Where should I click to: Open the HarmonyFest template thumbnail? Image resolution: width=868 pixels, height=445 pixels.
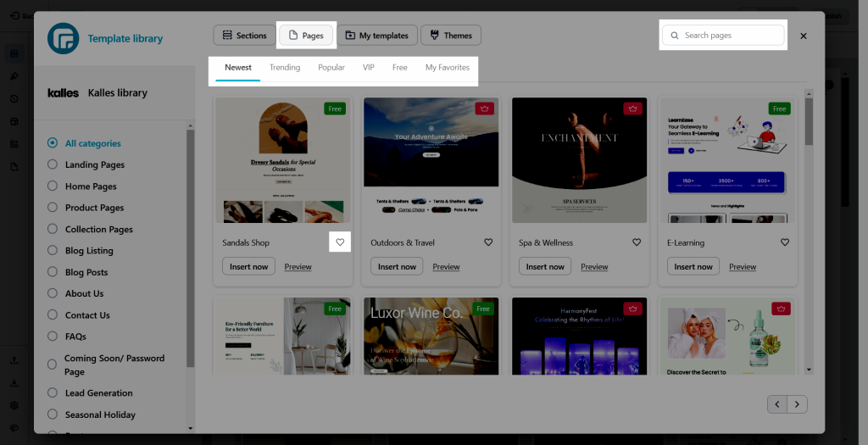[580, 336]
